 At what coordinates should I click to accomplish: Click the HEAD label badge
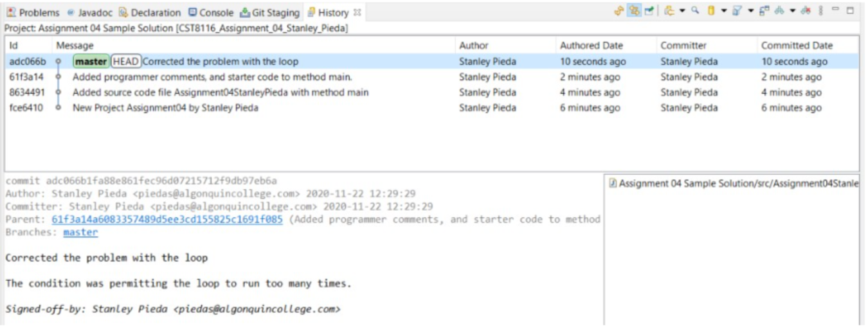click(126, 62)
